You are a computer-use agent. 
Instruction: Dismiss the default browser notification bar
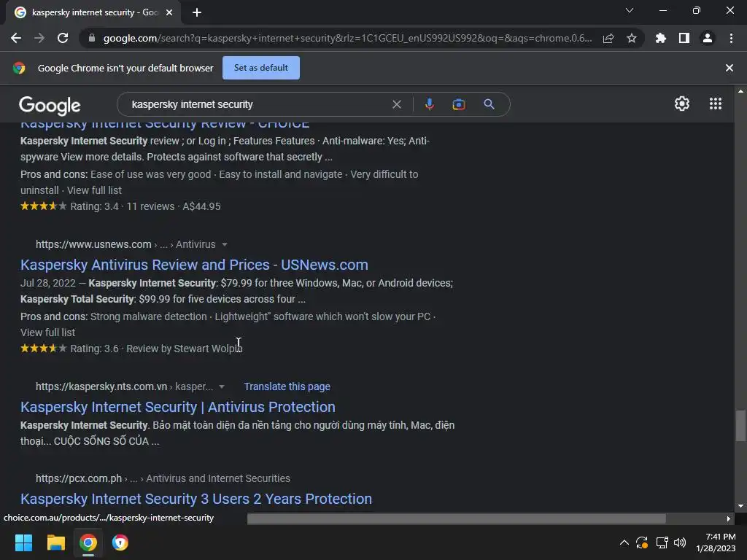click(x=729, y=68)
